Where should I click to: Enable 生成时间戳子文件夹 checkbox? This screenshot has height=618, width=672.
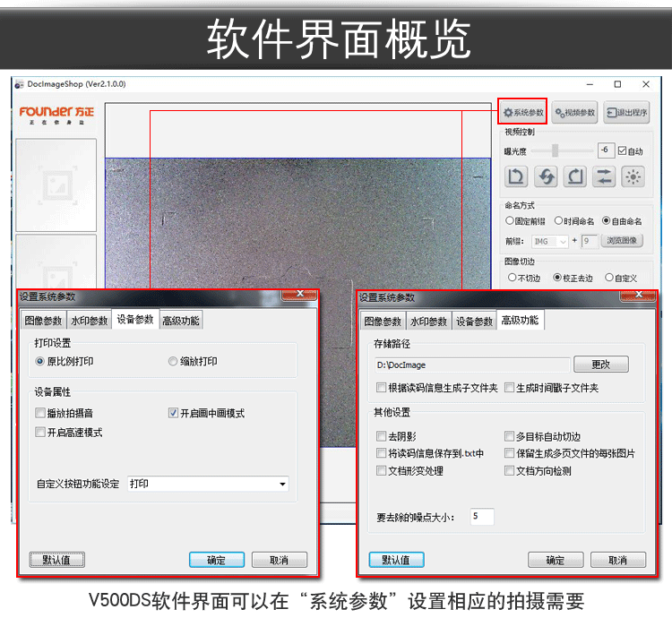click(509, 388)
